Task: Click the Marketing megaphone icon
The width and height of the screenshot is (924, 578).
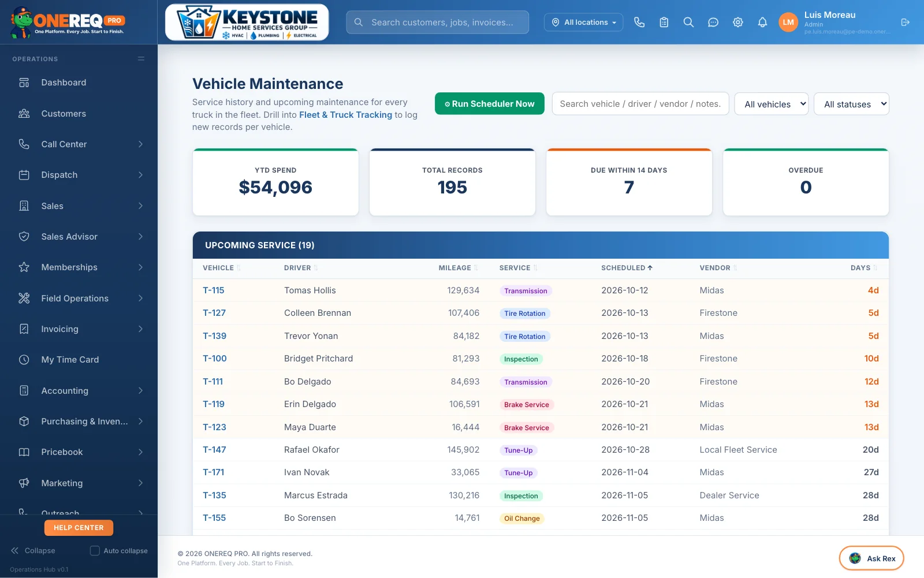Action: pos(24,483)
